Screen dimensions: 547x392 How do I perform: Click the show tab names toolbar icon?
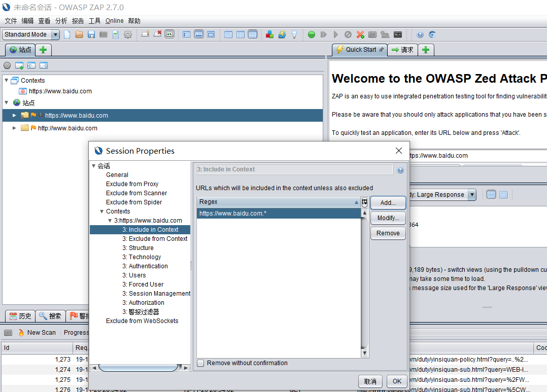click(169, 34)
